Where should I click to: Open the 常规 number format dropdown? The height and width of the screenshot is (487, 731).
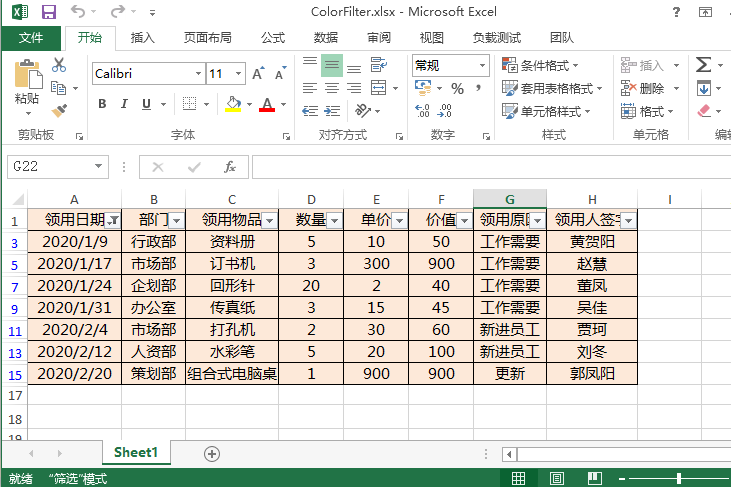pos(482,65)
